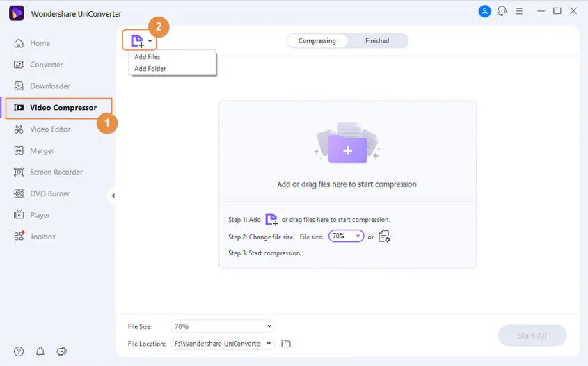Open the Home section in sidebar
Image resolution: width=588 pixels, height=366 pixels.
click(x=32, y=43)
